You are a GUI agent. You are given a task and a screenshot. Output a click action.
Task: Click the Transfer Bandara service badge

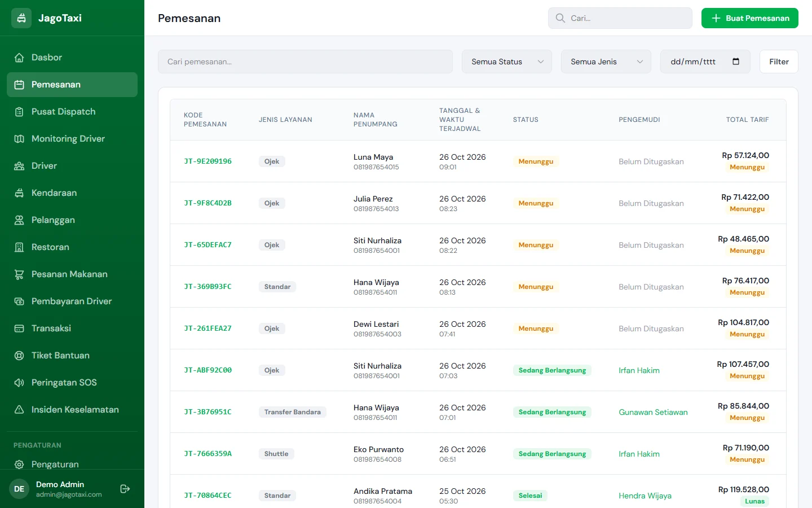pyautogui.click(x=292, y=412)
